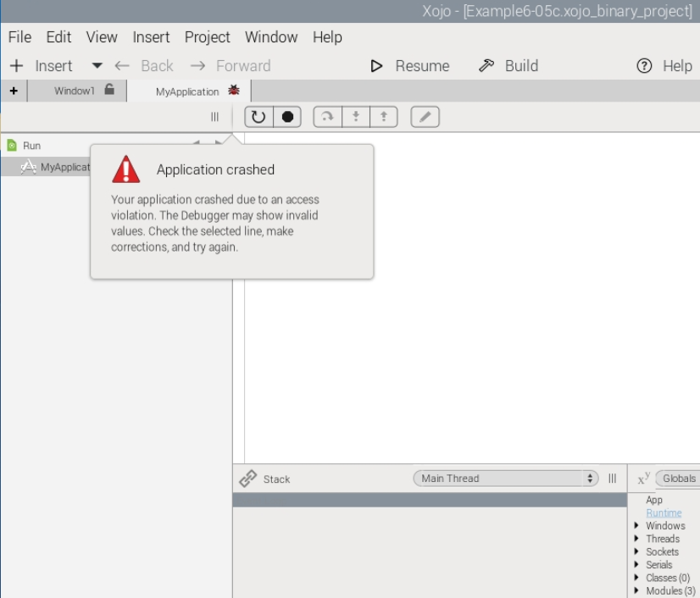Stop the debugger with stop button

click(x=287, y=117)
